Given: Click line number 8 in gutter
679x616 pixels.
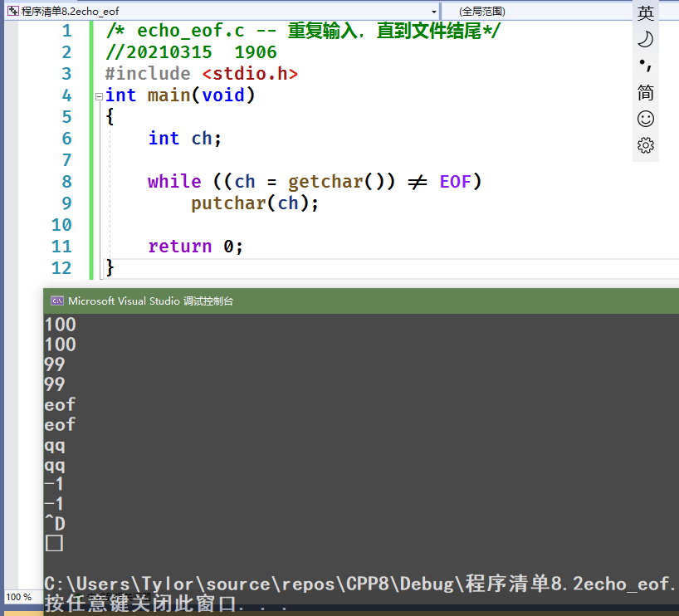Looking at the screenshot, I should (66, 182).
